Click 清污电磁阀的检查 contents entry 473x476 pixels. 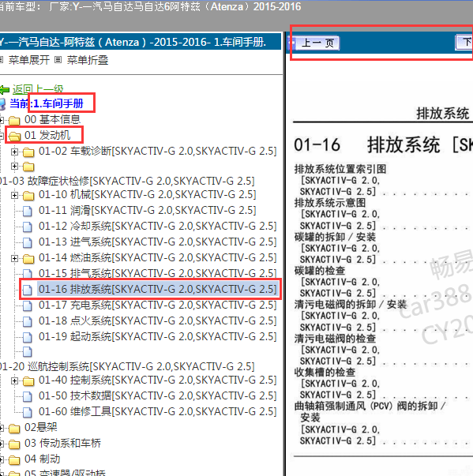[x=335, y=339]
